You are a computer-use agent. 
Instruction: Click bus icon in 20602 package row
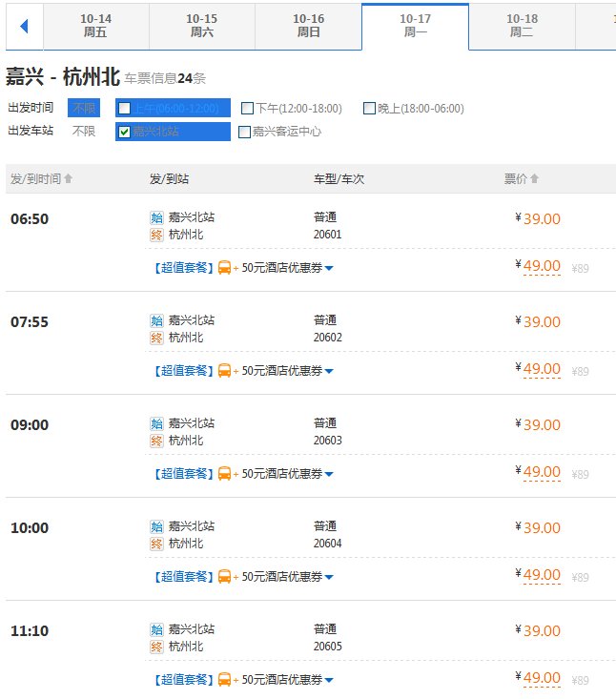click(224, 371)
